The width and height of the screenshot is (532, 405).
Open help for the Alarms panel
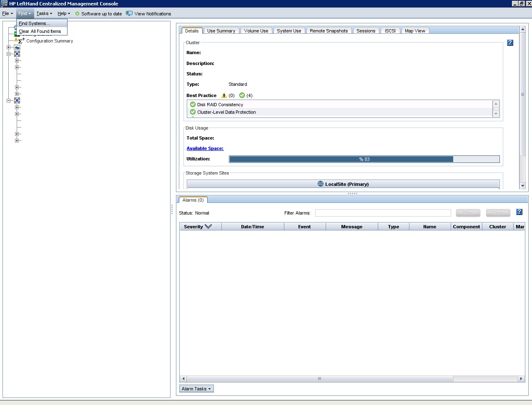tap(519, 212)
